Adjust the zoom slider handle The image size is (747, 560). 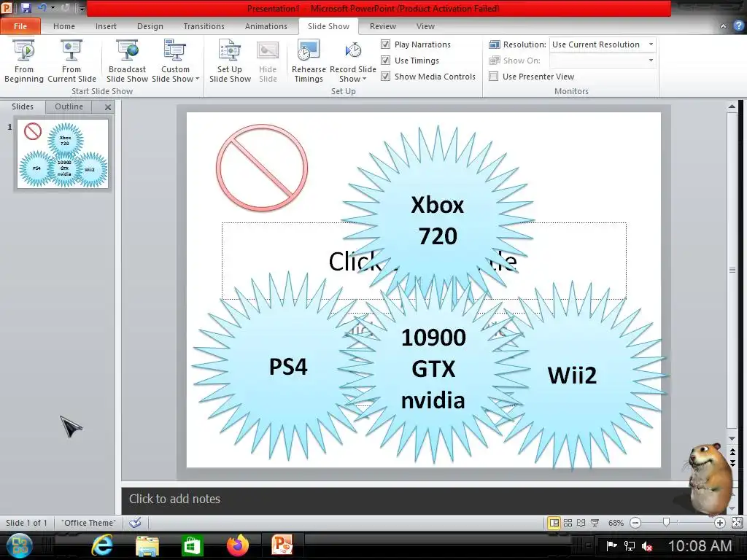pyautogui.click(x=667, y=523)
